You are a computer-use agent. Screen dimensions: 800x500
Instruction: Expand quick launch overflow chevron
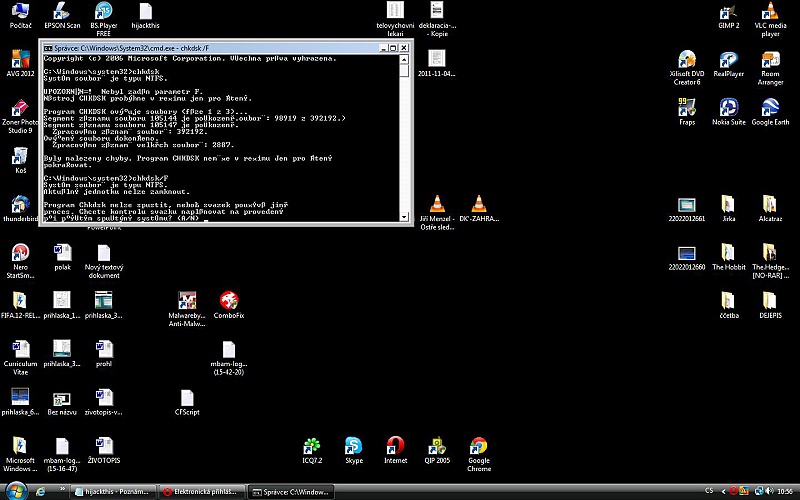click(x=63, y=488)
